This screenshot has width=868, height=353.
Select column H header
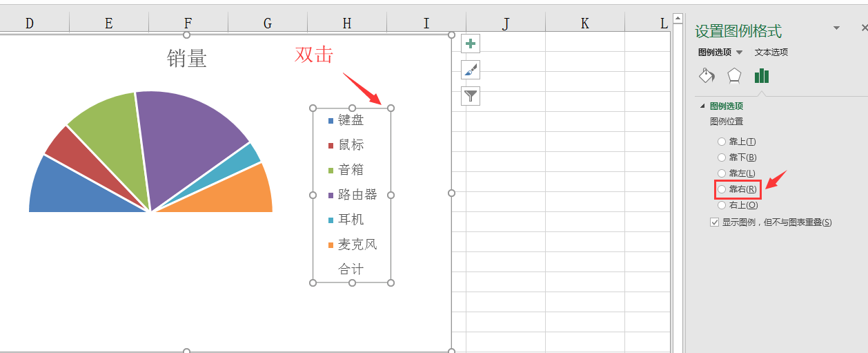(x=347, y=23)
